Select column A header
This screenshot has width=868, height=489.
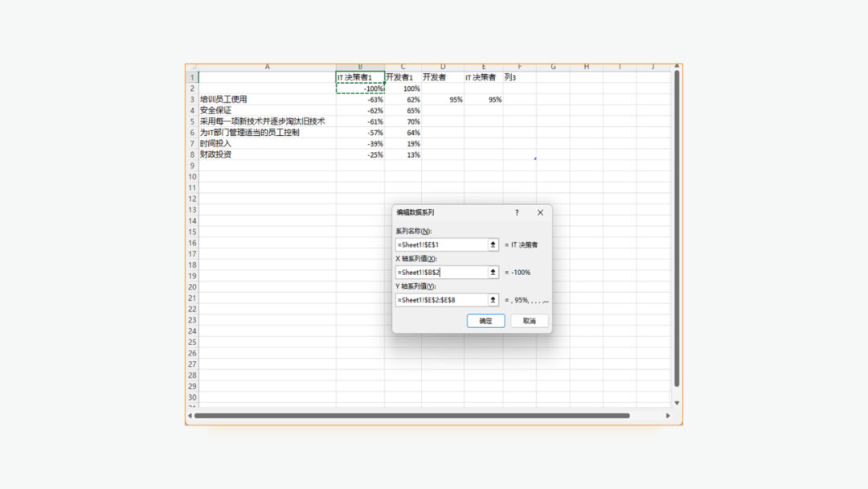tap(268, 67)
